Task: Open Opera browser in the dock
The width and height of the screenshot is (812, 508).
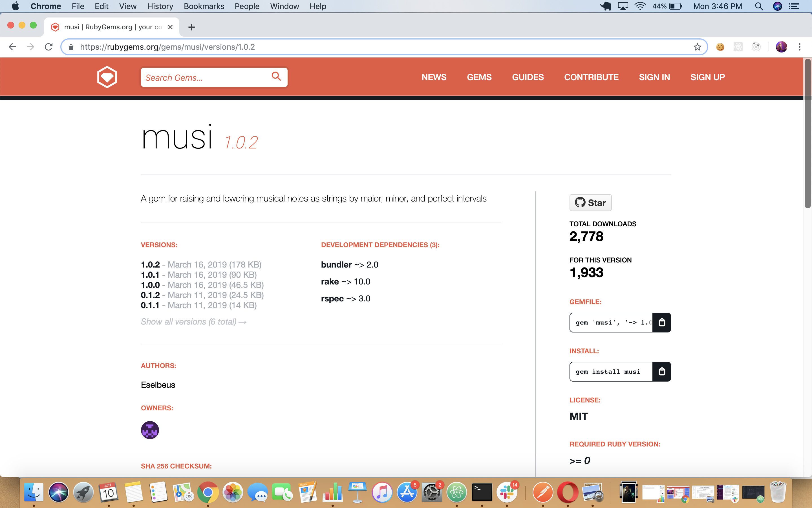Action: pos(568,492)
